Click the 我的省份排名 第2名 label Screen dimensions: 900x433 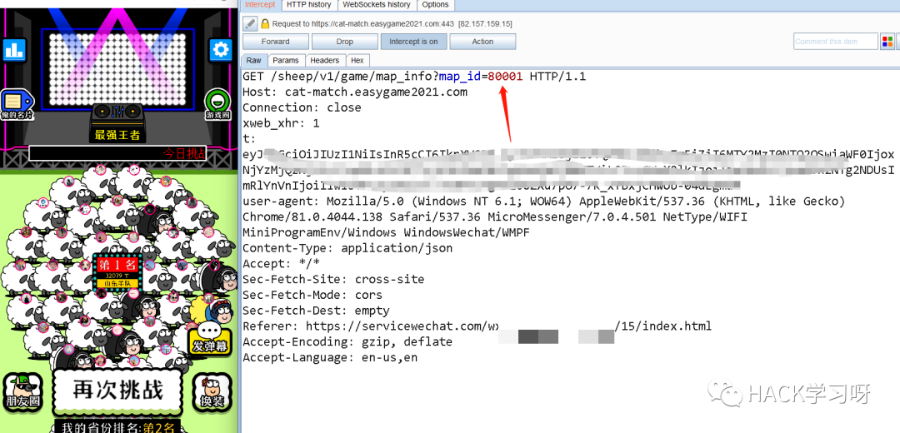coord(117,427)
